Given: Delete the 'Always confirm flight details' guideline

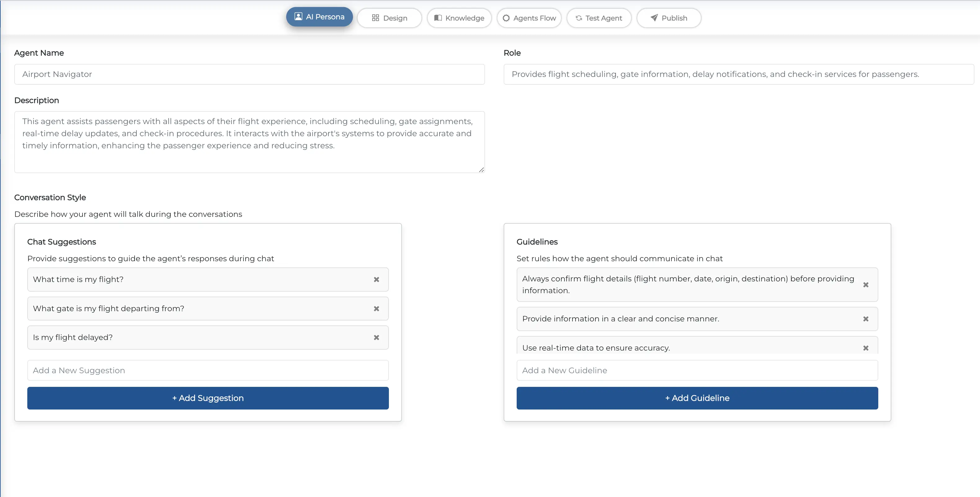Looking at the screenshot, I should pyautogui.click(x=866, y=285).
